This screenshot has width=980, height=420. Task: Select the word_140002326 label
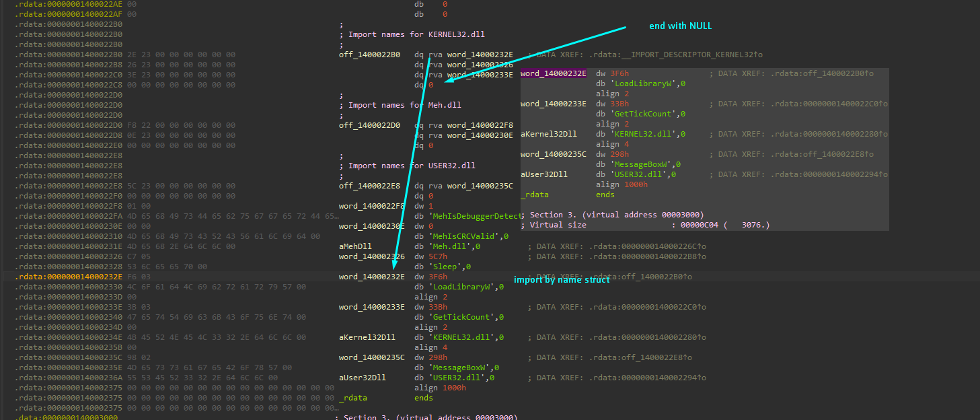point(371,256)
